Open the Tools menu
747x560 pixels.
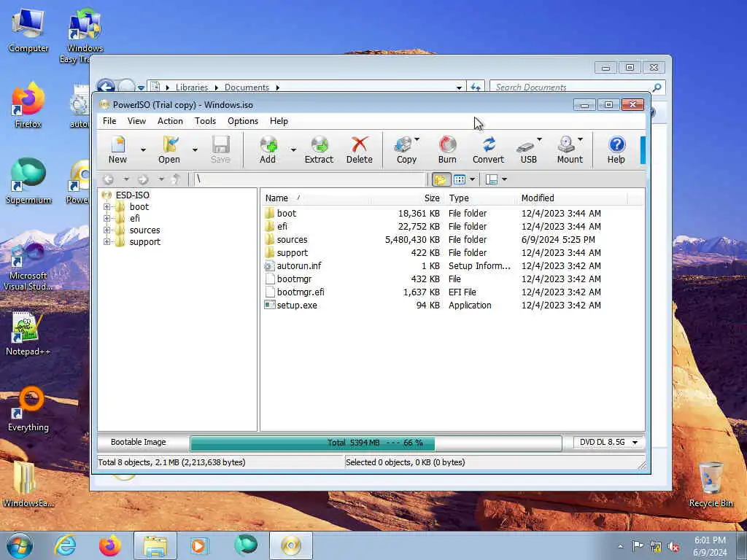pyautogui.click(x=205, y=121)
